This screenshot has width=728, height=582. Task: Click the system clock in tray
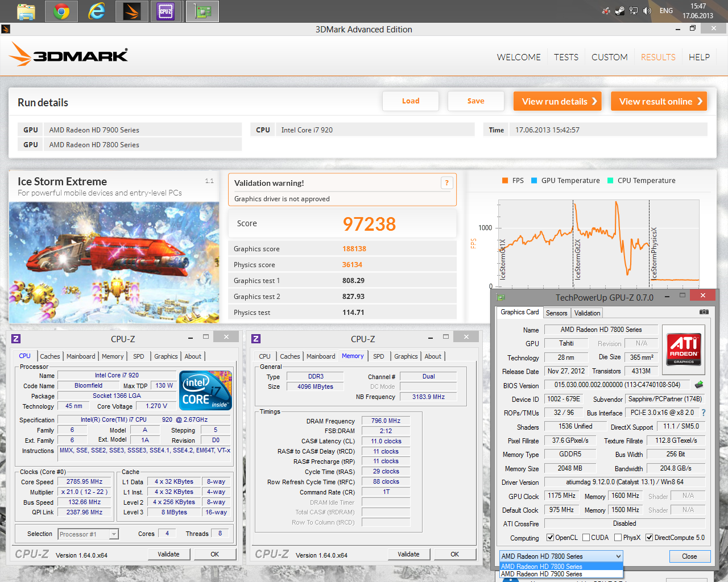click(x=698, y=11)
